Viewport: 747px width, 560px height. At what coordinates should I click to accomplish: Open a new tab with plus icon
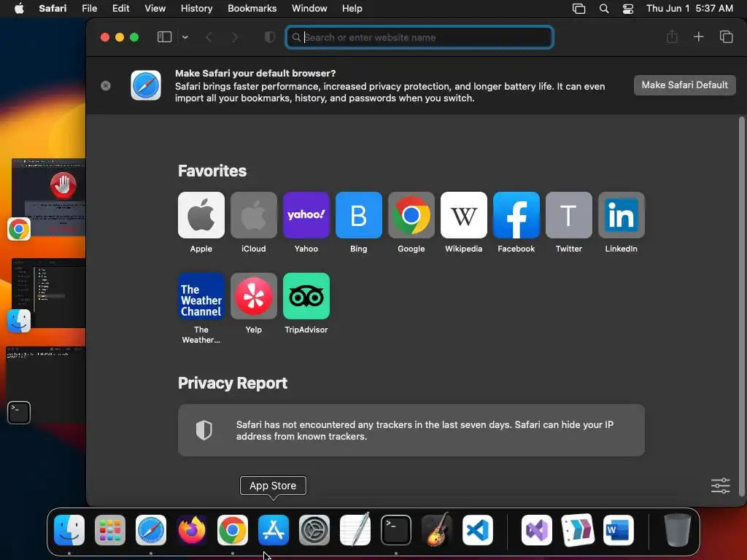tap(698, 36)
